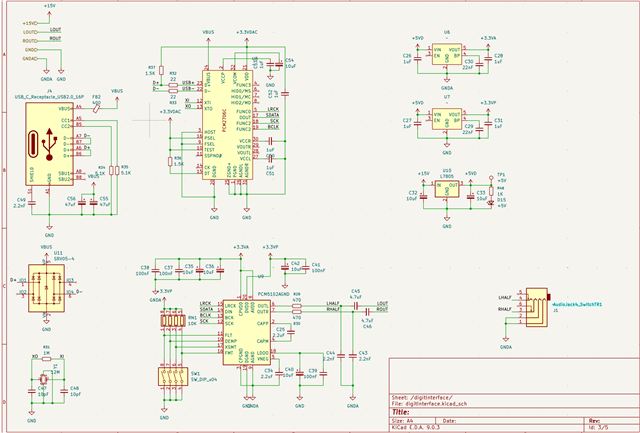The width and height of the screenshot is (640, 433).
Task: Select the C33 10uF capacitor
Action: 471,196
